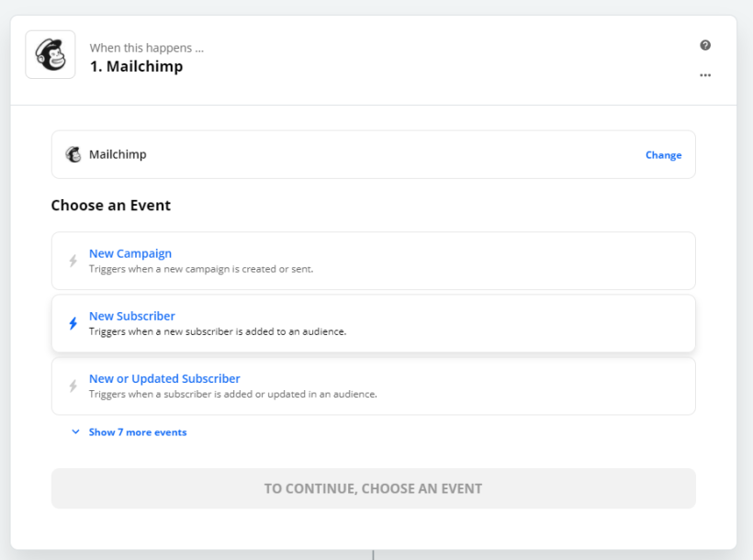Click the blue lightning bolt beside New Subscriber

pos(73,322)
